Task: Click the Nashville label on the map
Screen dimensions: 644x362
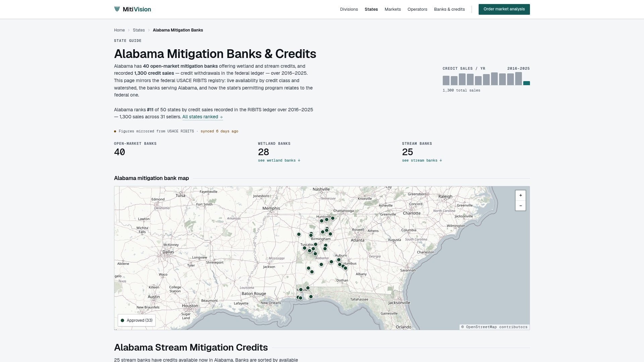Action: [x=321, y=189]
